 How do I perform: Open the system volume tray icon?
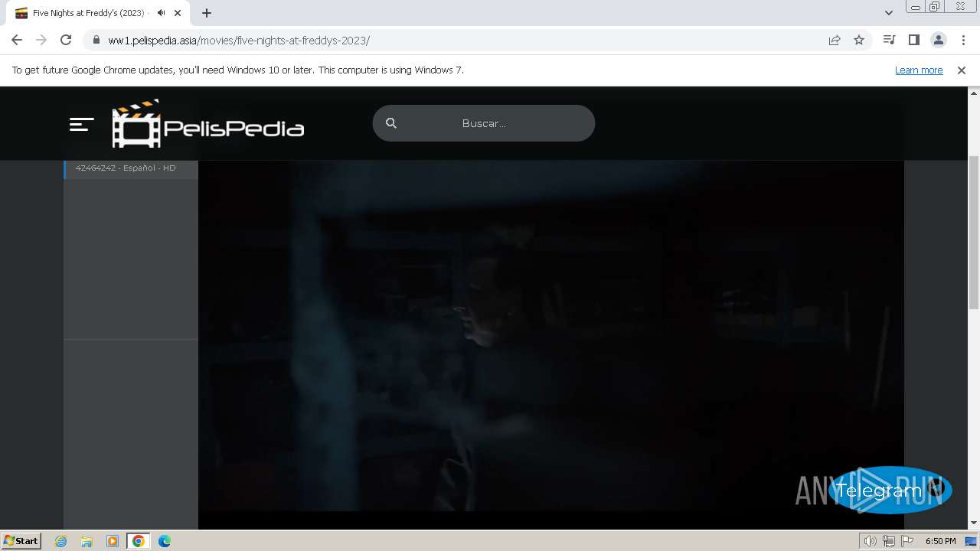tap(870, 541)
